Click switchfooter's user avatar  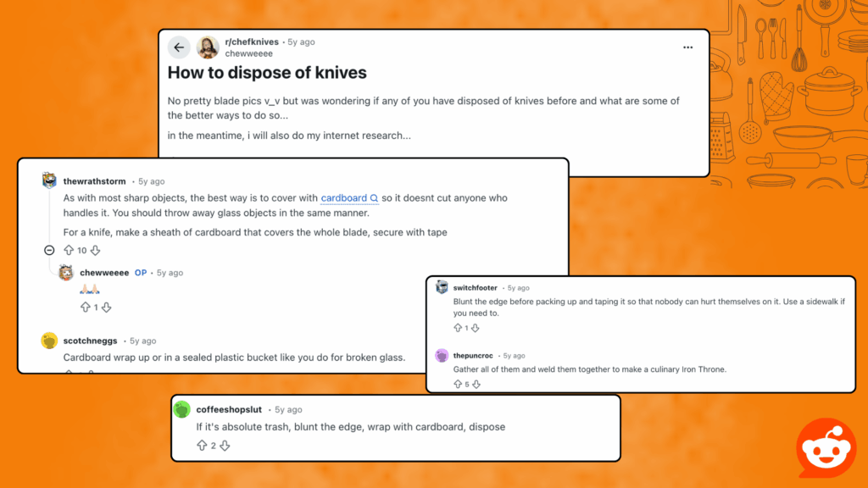pos(442,287)
